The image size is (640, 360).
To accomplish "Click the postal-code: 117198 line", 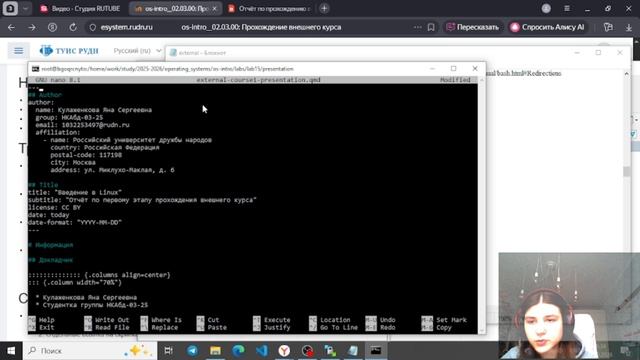I will [86, 155].
